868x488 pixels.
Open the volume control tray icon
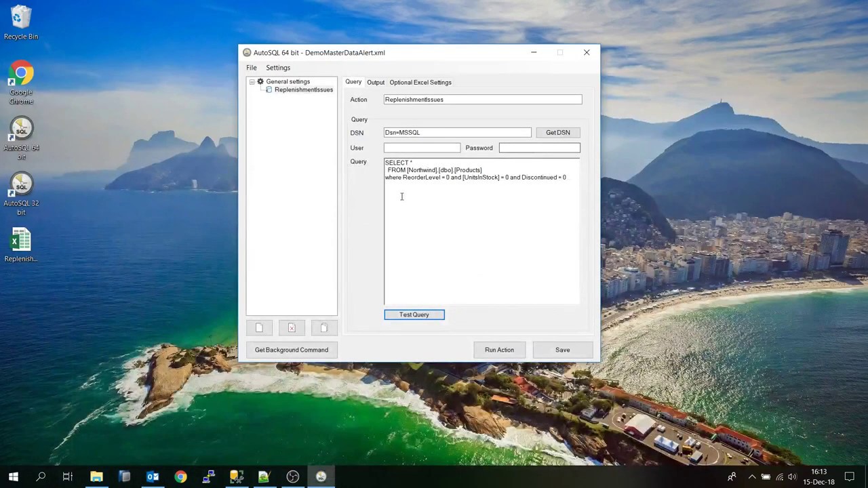792,476
